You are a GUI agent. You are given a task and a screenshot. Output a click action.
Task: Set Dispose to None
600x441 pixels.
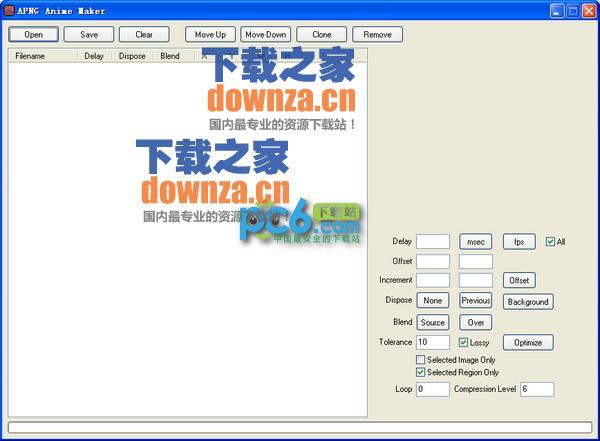tap(433, 301)
